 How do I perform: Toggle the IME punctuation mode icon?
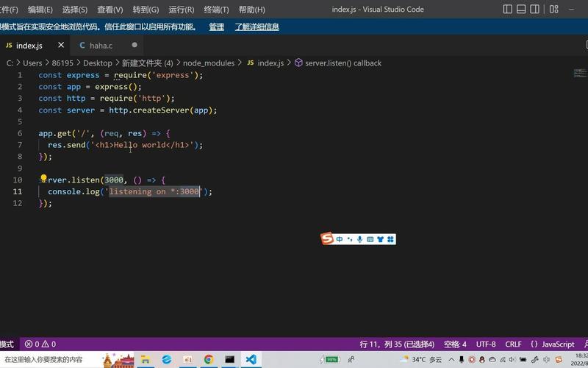coord(350,239)
